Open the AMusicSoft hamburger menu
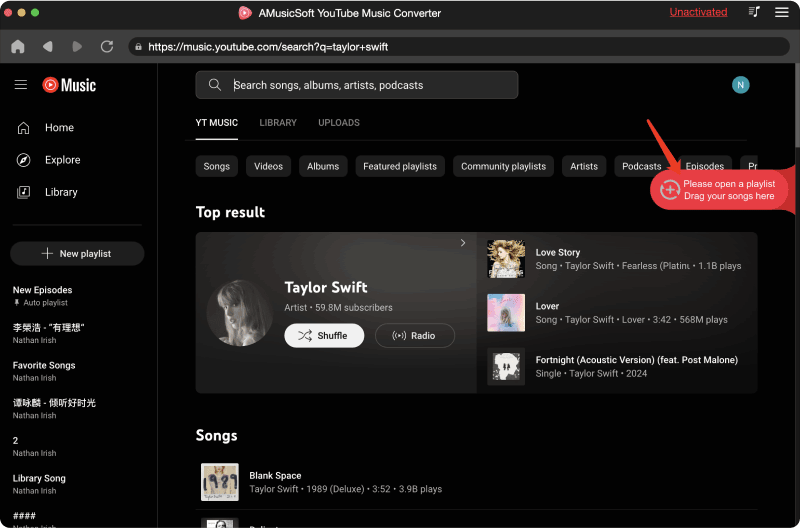This screenshot has width=800, height=528. (782, 12)
